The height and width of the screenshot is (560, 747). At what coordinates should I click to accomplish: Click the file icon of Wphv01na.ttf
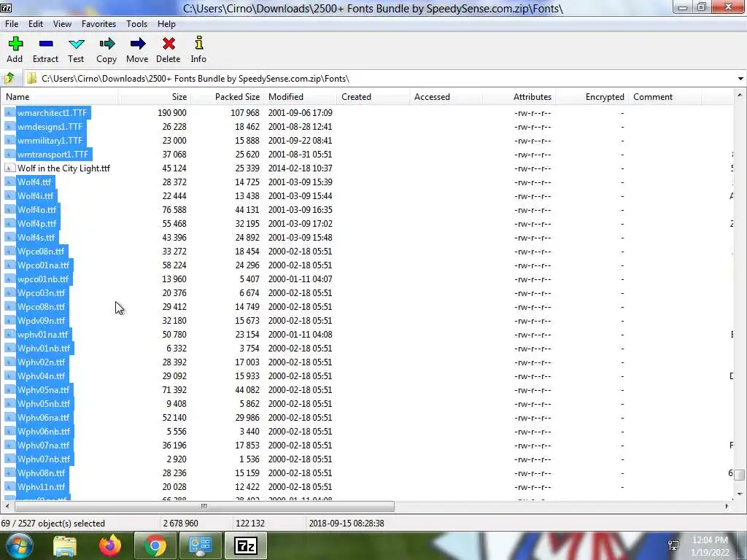tap(9, 334)
